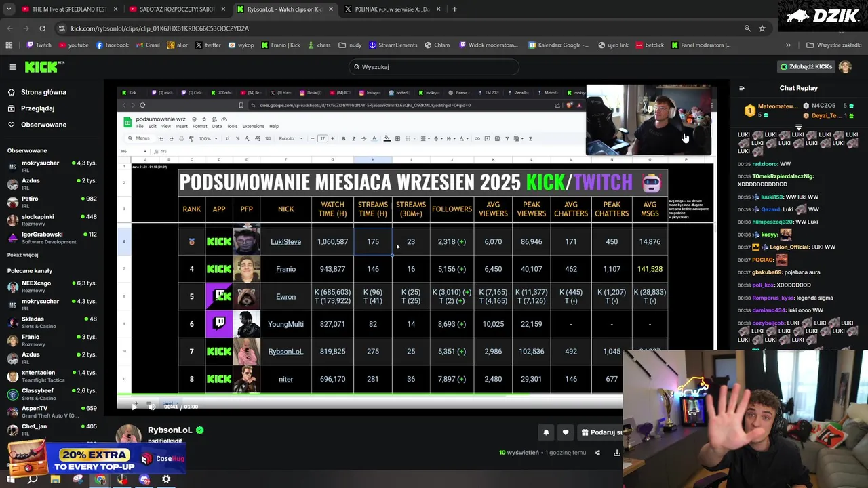Image resolution: width=868 pixels, height=488 pixels.
Task: Click the Podaruj sub gift button
Action: coord(601,432)
